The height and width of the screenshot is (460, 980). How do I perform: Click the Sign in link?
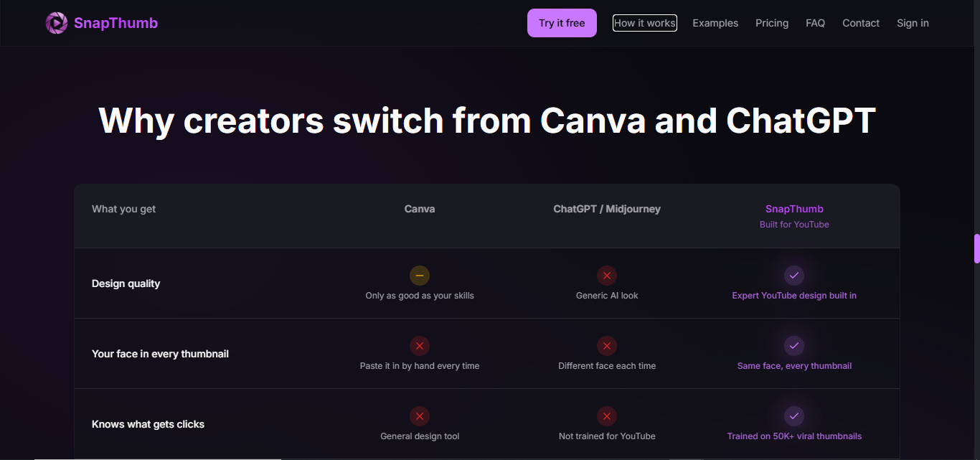913,23
